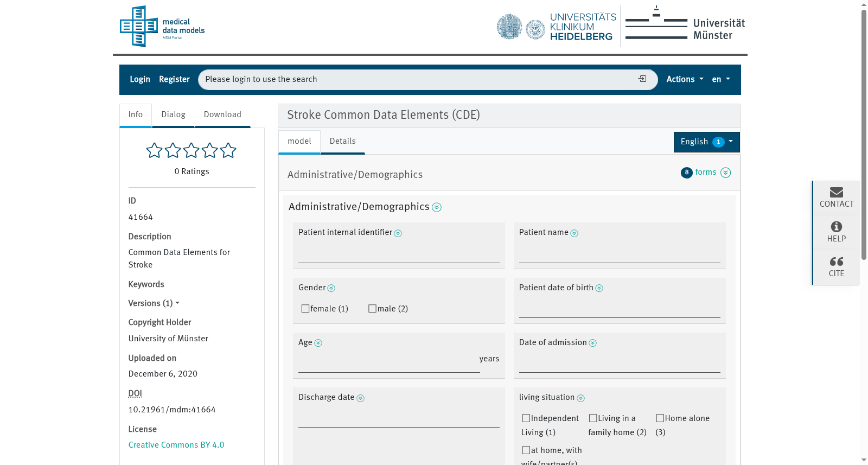Click info icon next to Patient internal identifier

(398, 233)
